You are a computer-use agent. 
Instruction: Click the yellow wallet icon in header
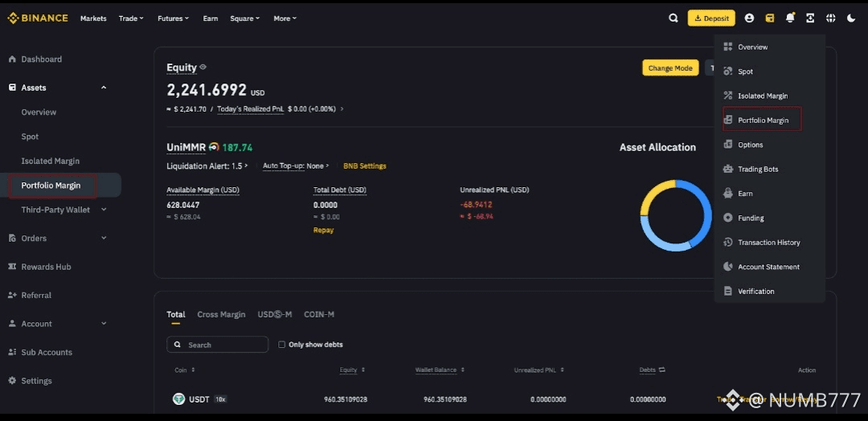coord(770,18)
